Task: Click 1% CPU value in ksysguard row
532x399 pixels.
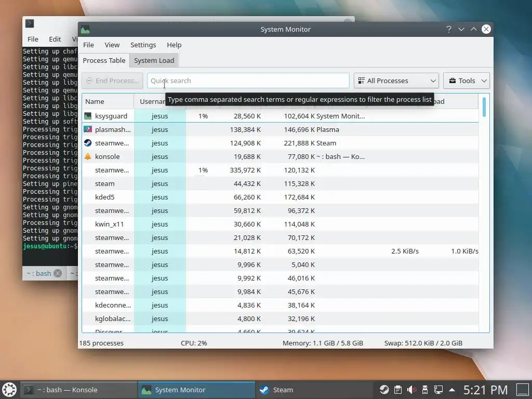Action: pos(203,116)
